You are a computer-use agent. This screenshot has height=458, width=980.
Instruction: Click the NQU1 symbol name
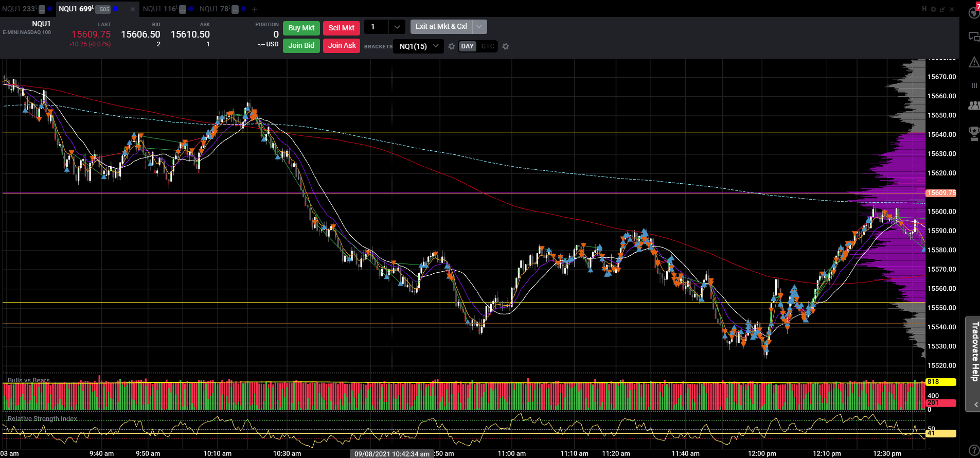41,24
